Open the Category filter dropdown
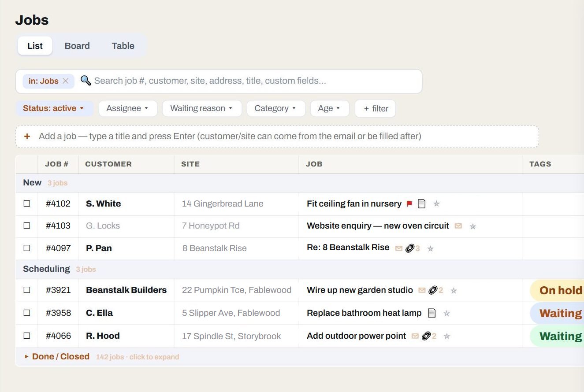 click(276, 108)
